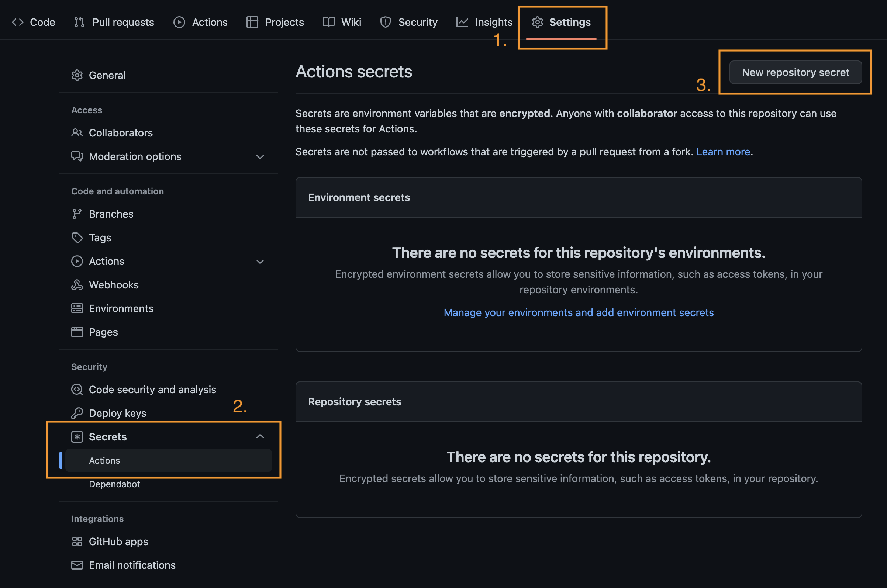Select the Wiki tab

tap(342, 22)
